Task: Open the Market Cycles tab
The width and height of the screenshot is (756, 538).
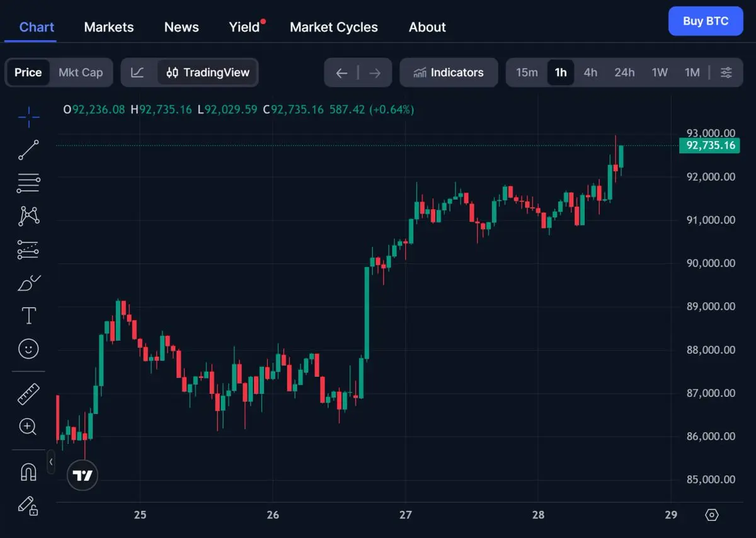Action: point(334,27)
